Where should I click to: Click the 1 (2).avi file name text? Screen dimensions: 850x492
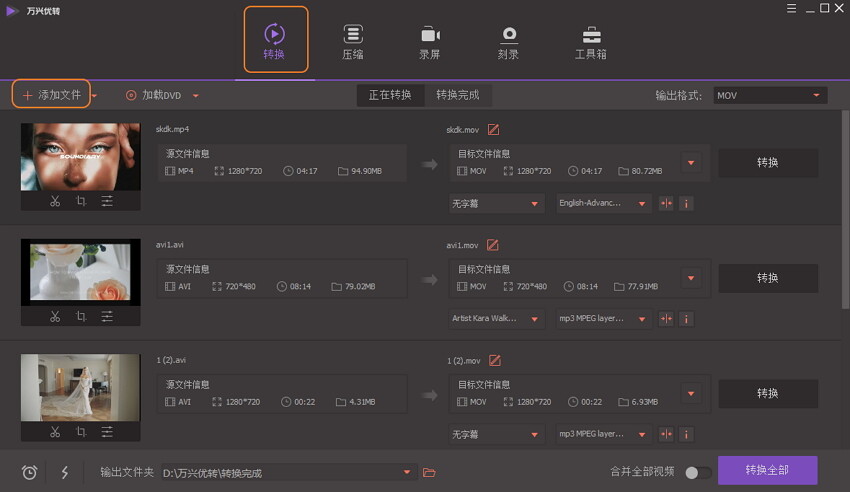click(x=171, y=360)
